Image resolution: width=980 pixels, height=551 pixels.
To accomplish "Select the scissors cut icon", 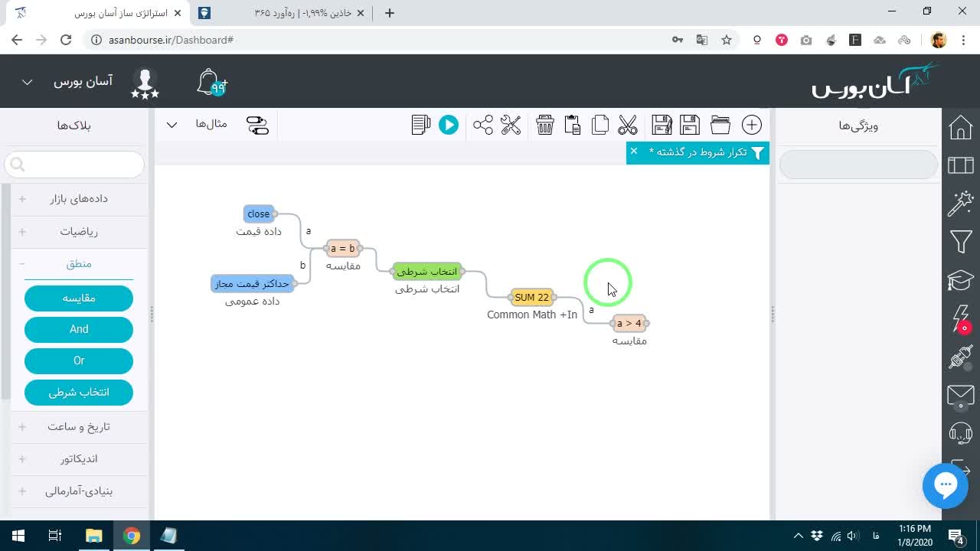I will click(628, 125).
